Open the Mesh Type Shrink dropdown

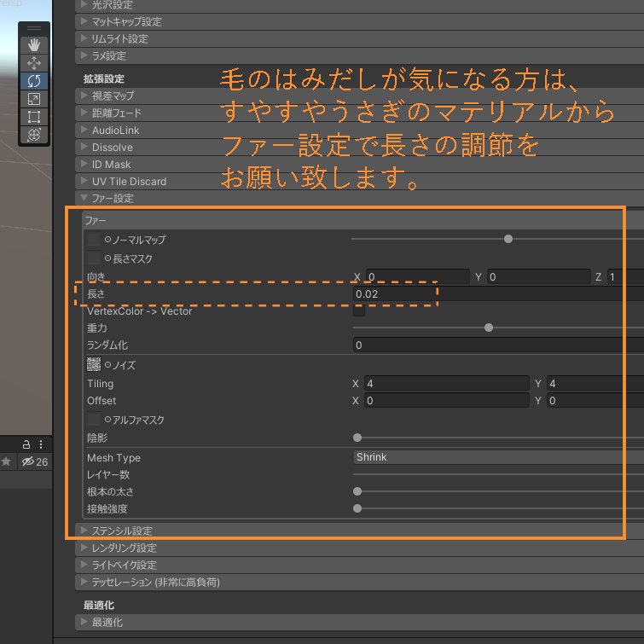[499, 457]
